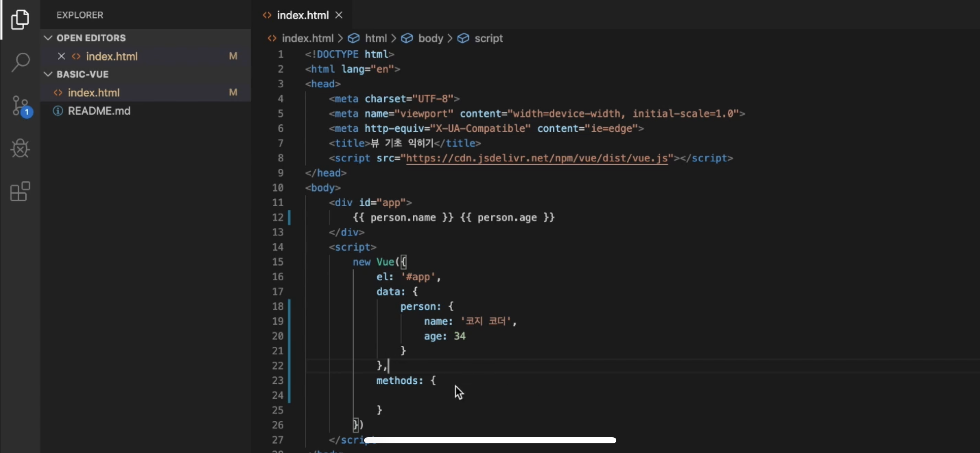The height and width of the screenshot is (453, 980).
Task: Click the 'methods: {' text on line 23
Action: pyautogui.click(x=406, y=381)
